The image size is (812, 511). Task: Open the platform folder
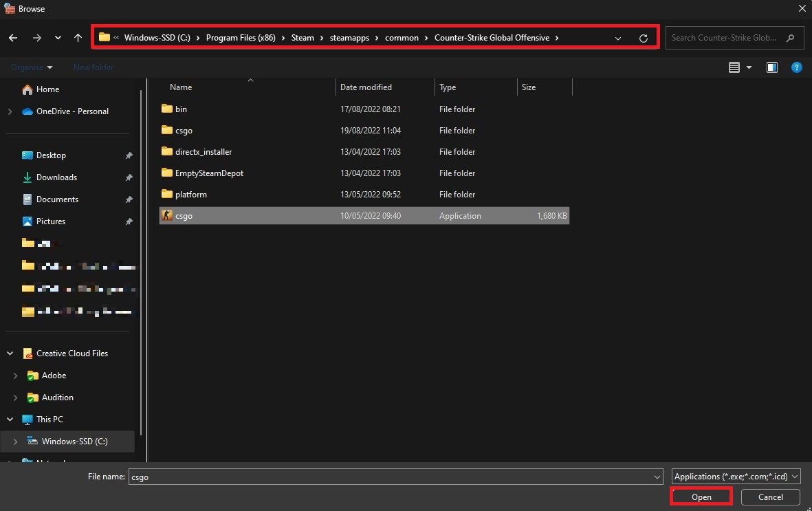click(190, 195)
